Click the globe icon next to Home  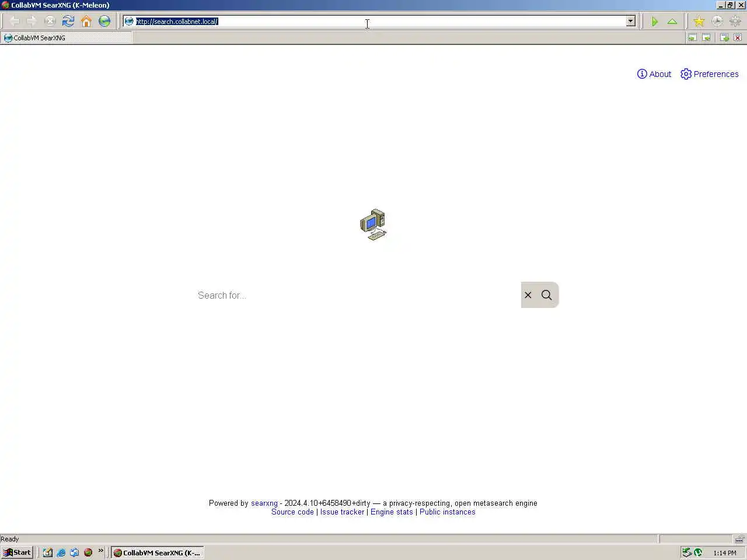click(x=104, y=22)
